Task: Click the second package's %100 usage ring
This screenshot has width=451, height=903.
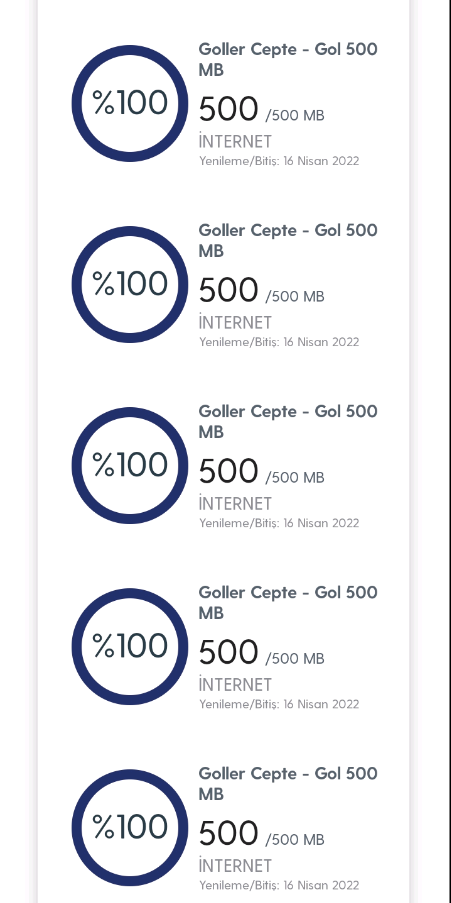Action: click(130, 284)
